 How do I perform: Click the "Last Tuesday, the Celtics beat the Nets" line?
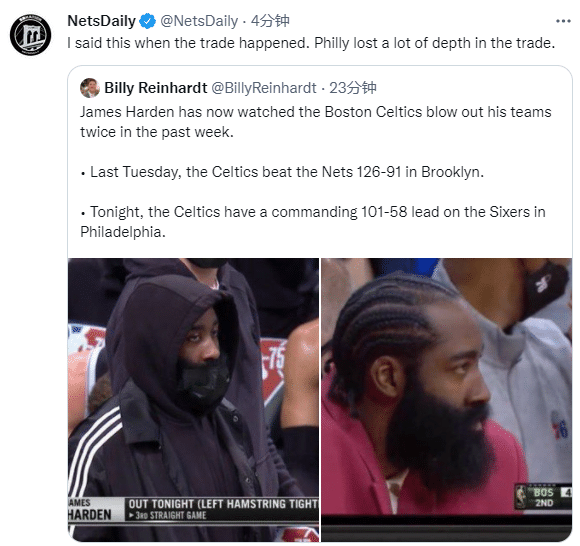pyautogui.click(x=282, y=172)
